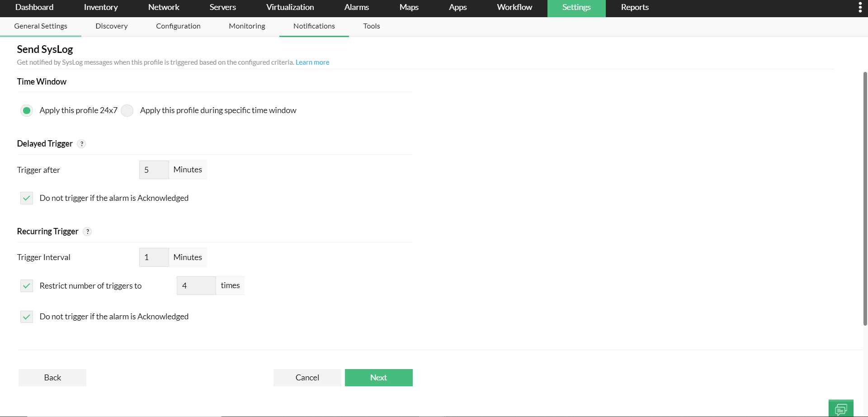868x417 pixels.
Task: Open the Workflow menu
Action: (514, 7)
